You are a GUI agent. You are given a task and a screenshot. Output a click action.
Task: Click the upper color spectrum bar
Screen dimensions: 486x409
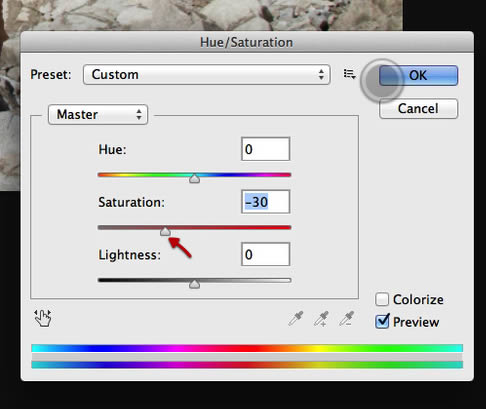tap(247, 348)
